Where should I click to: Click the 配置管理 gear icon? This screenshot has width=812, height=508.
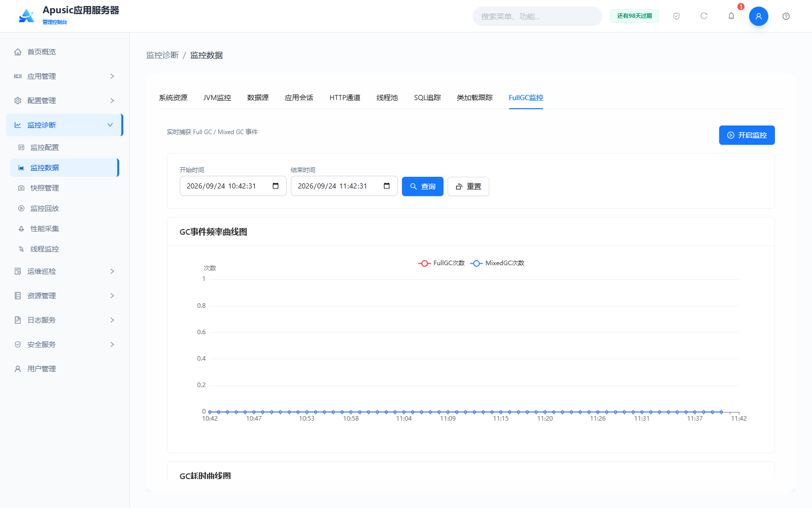tap(18, 101)
